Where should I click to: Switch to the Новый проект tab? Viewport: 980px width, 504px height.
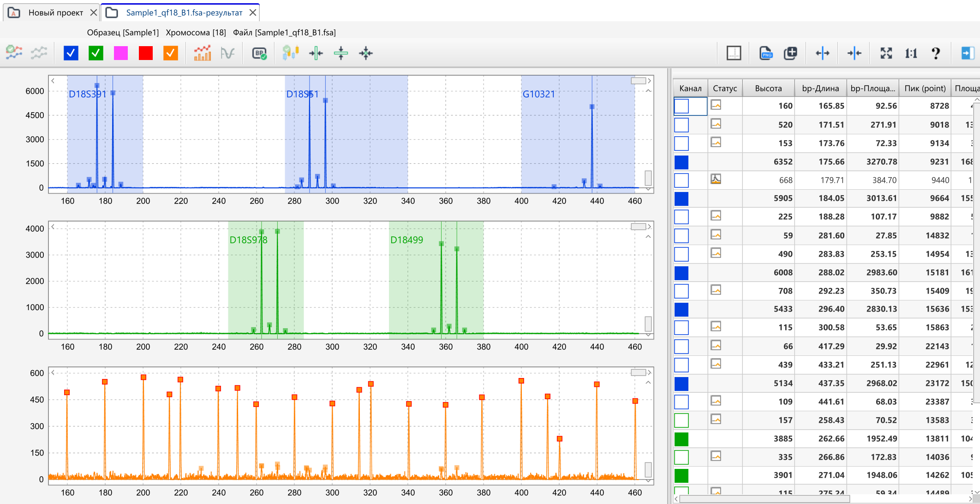point(55,12)
